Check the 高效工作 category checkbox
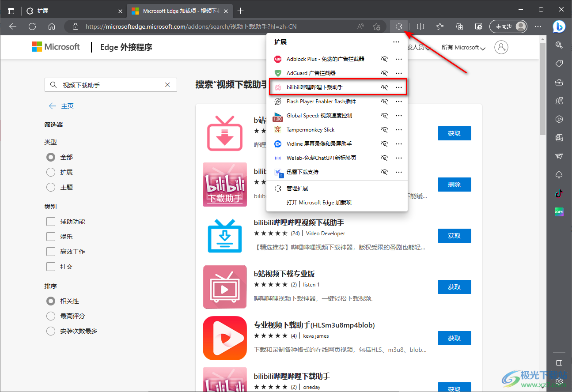 (51, 252)
